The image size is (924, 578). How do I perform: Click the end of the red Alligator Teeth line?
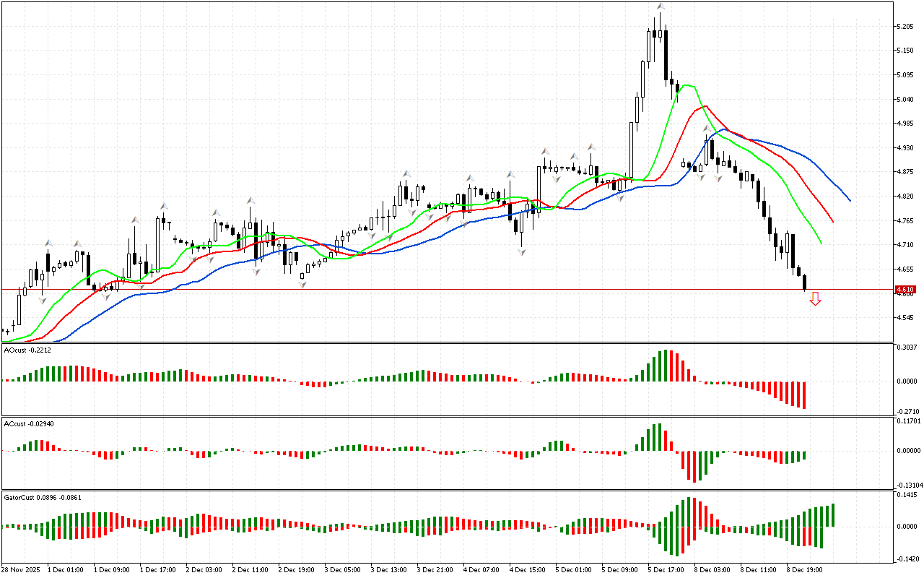(832, 221)
